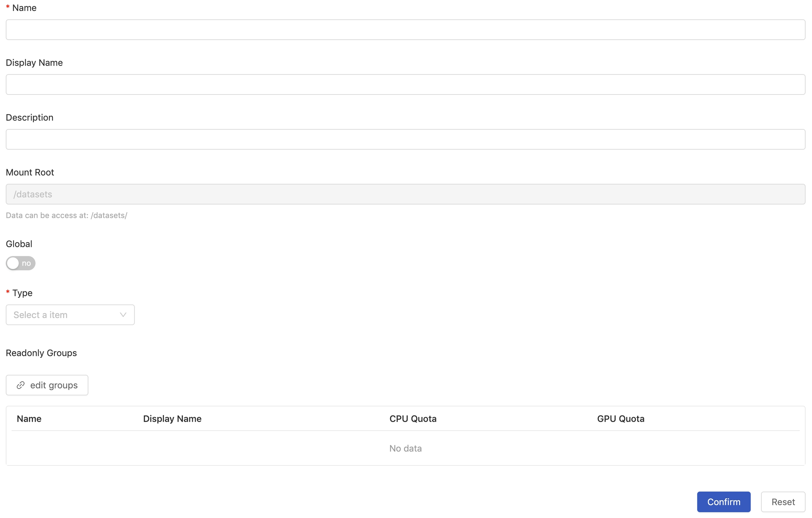The width and height of the screenshot is (812, 518).
Task: Click the link icon on edit groups
Action: click(21, 385)
